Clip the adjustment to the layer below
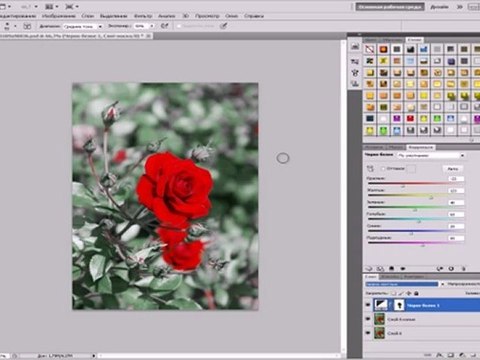This screenshot has width=480, height=360. click(x=392, y=268)
